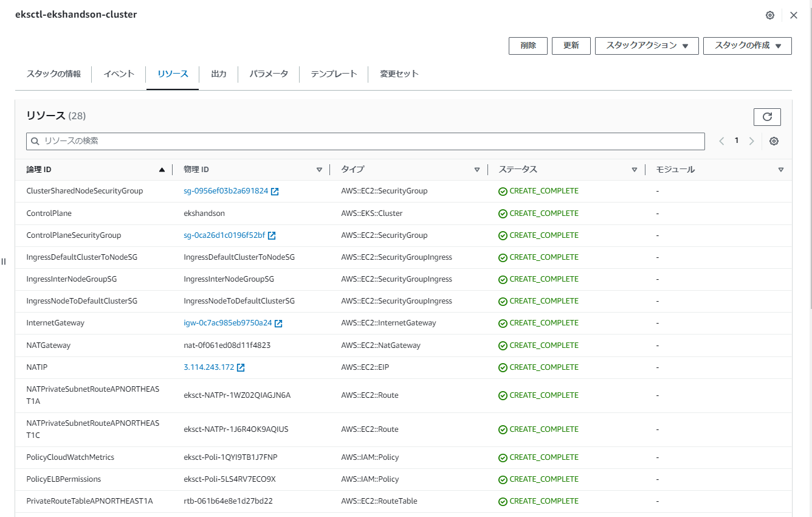Open the パラメータ tab
The width and height of the screenshot is (812, 517).
tap(269, 74)
